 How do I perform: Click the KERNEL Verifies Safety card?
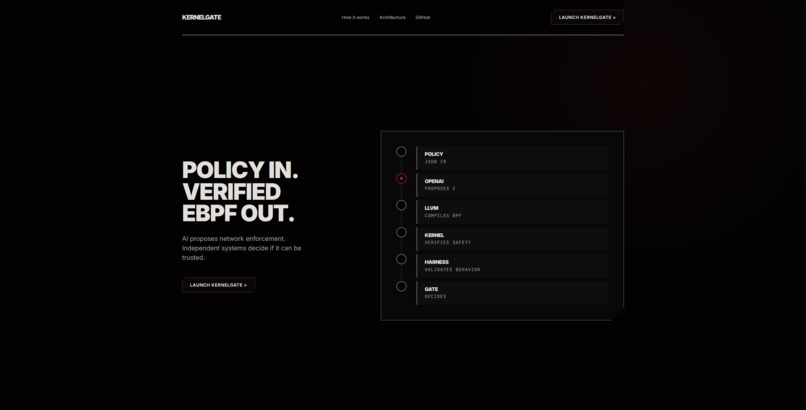click(x=512, y=239)
